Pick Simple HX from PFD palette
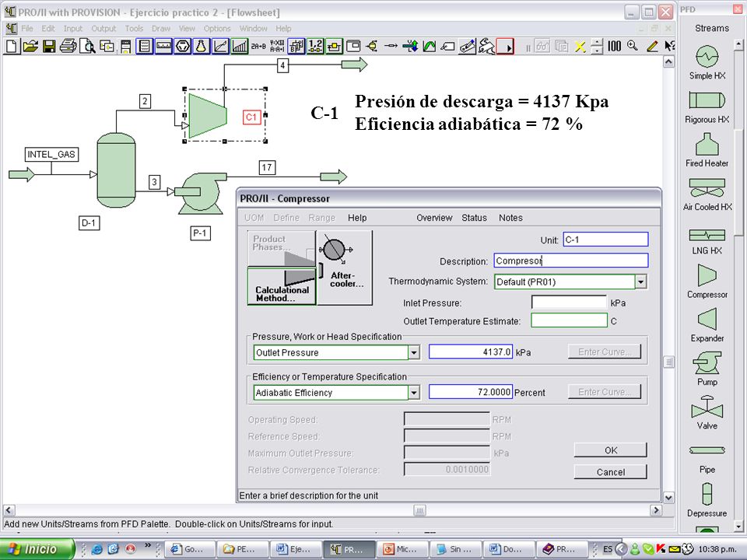 coord(707,62)
